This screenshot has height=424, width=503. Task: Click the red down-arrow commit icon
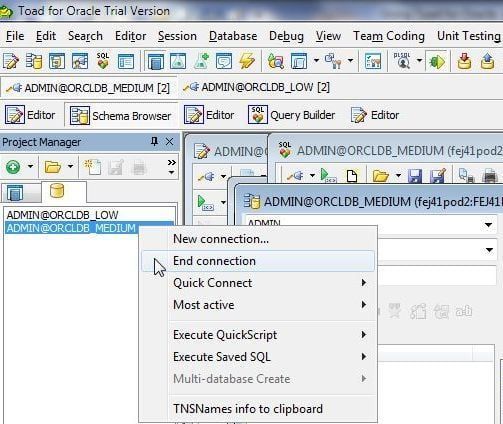(x=465, y=61)
